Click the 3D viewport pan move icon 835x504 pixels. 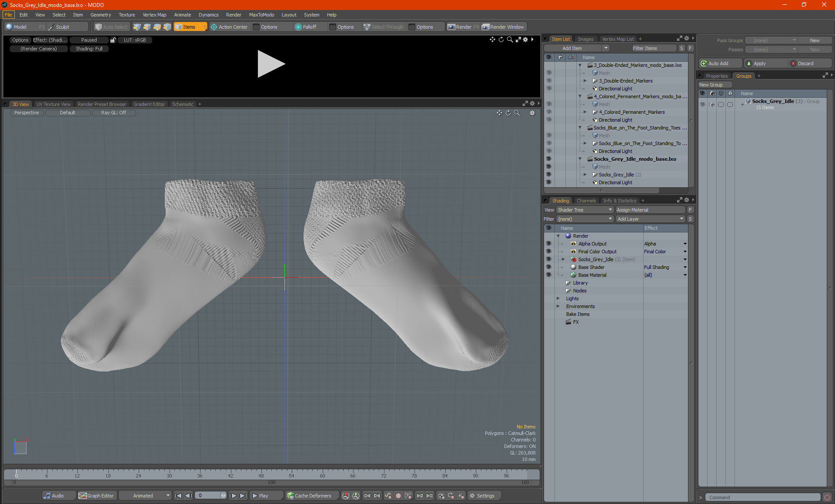499,113
